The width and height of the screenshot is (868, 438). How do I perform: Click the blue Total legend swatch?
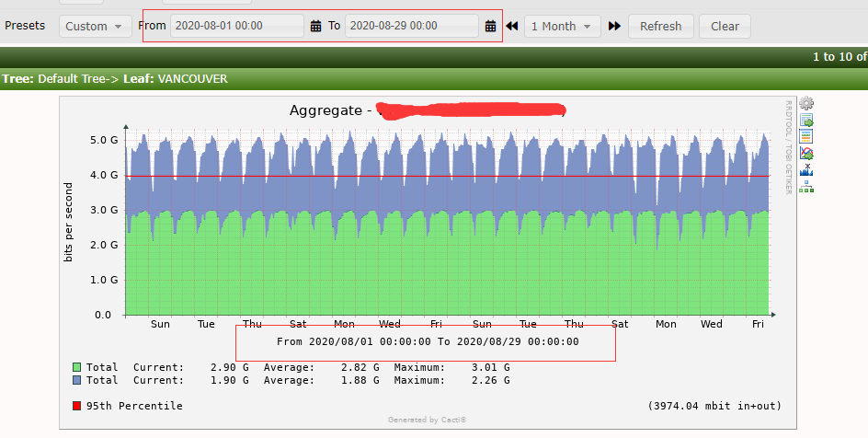tap(77, 380)
